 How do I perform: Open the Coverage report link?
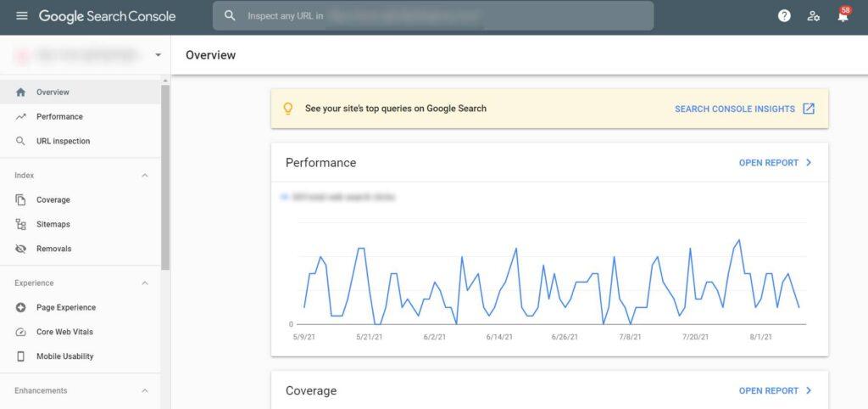pyautogui.click(x=768, y=390)
